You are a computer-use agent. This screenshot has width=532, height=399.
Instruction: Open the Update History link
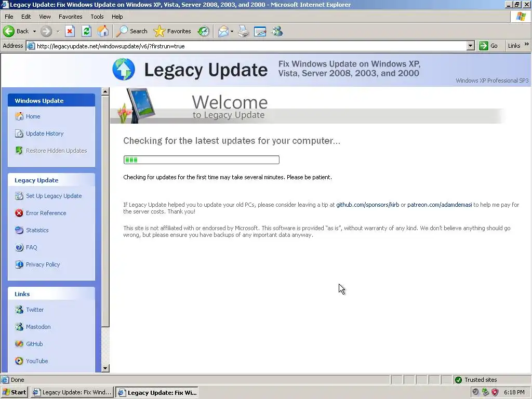click(x=45, y=134)
